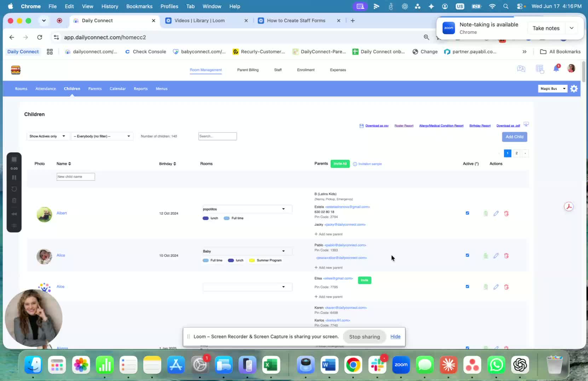The image size is (588, 381).
Task: Change Alice's room from Baby
Action: (247, 251)
